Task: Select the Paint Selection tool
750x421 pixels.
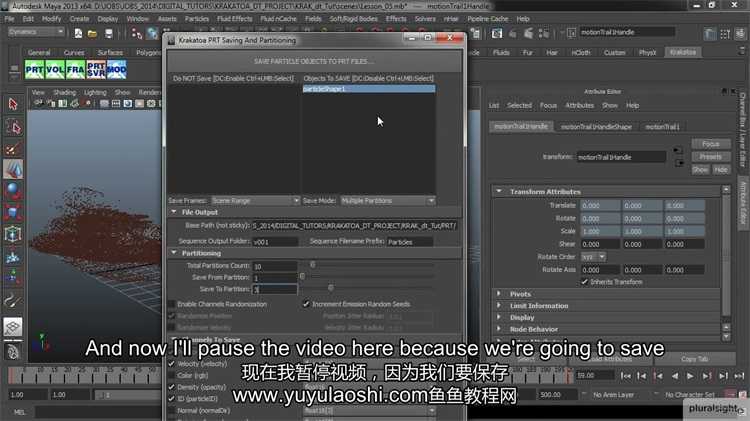Action: tap(13, 149)
